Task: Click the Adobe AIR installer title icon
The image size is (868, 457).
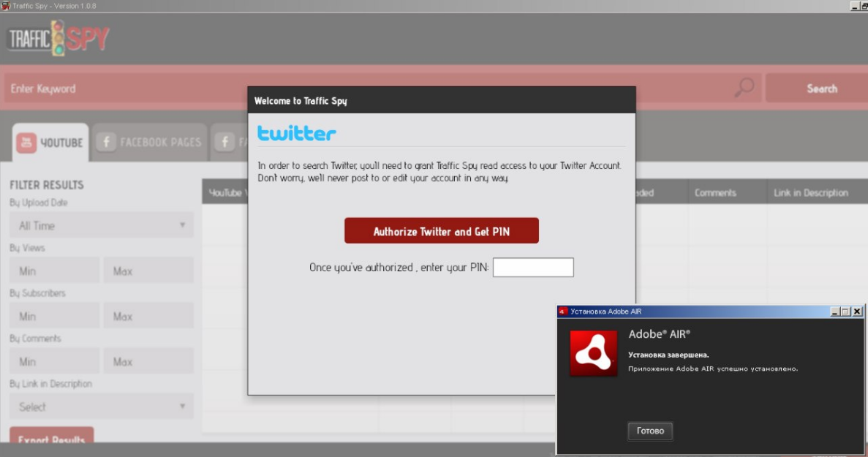Action: tap(562, 311)
